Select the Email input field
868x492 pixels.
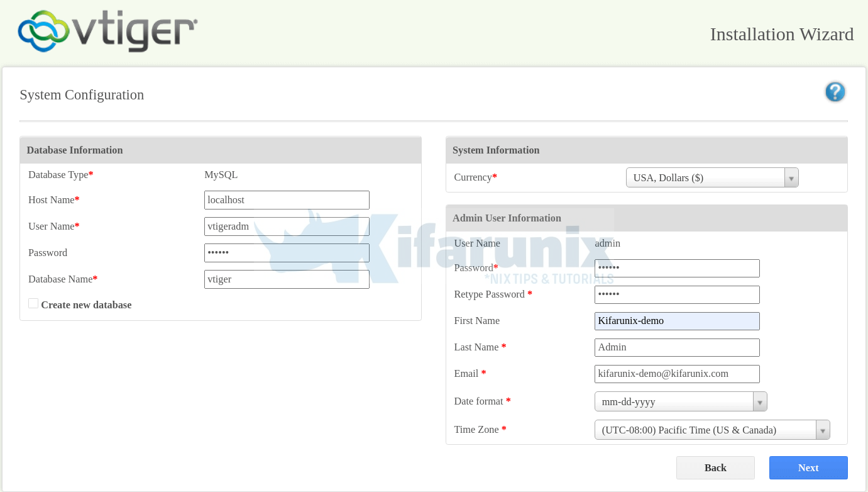pos(677,373)
